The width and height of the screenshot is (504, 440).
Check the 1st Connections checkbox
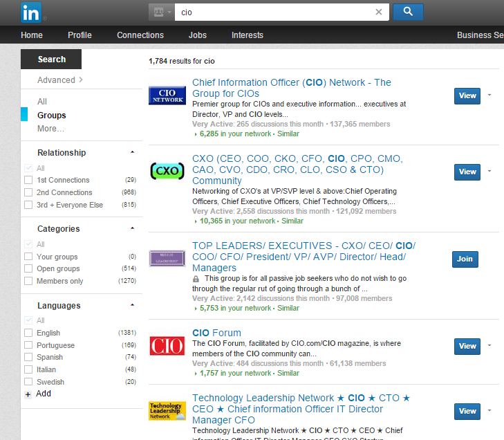pos(28,180)
